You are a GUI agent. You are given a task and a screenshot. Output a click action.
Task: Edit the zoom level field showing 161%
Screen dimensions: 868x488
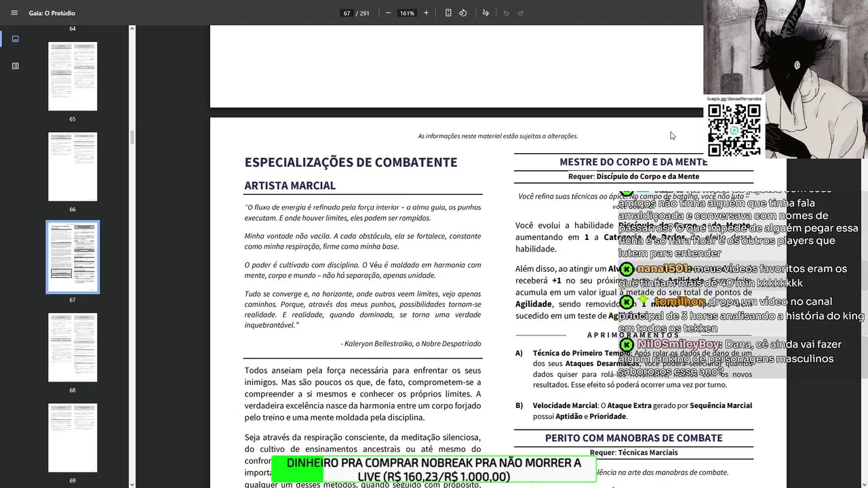pyautogui.click(x=407, y=13)
